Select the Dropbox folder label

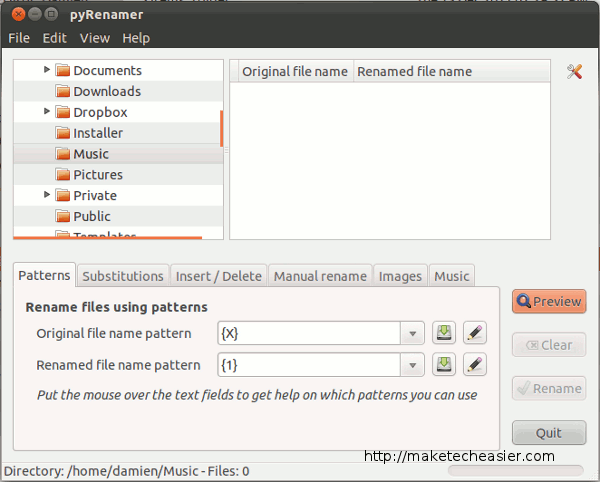pos(100,112)
